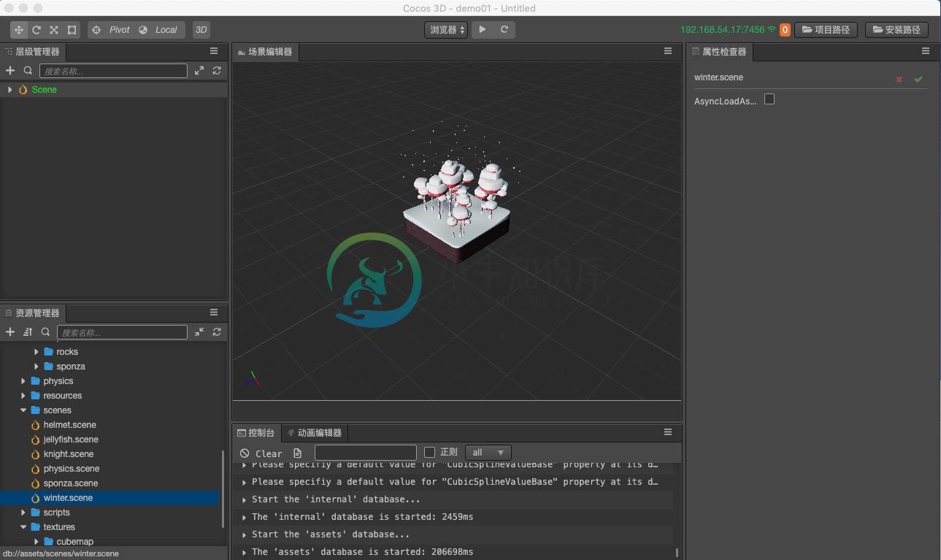Toggle the Pivot handle mode

coord(112,30)
